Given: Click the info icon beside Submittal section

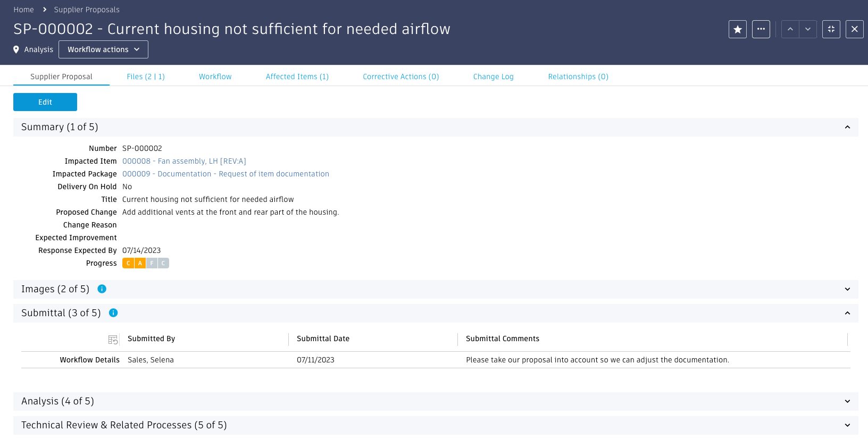Looking at the screenshot, I should point(113,313).
